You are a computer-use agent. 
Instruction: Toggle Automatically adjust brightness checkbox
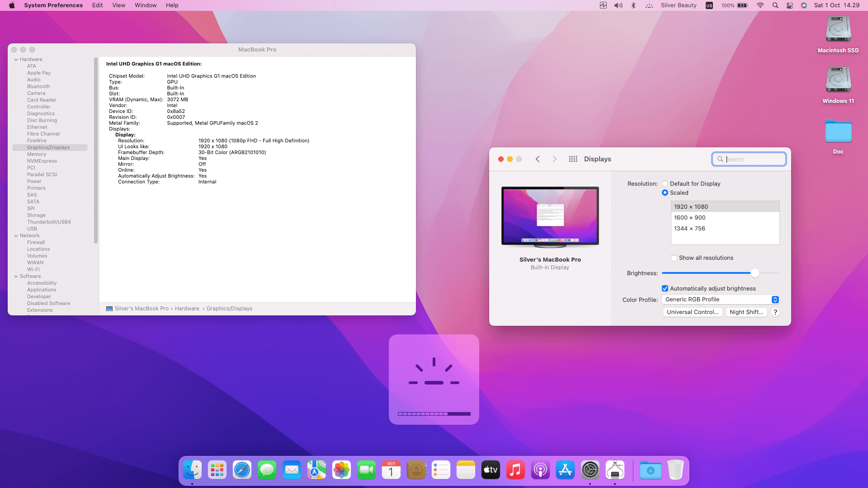tap(665, 288)
